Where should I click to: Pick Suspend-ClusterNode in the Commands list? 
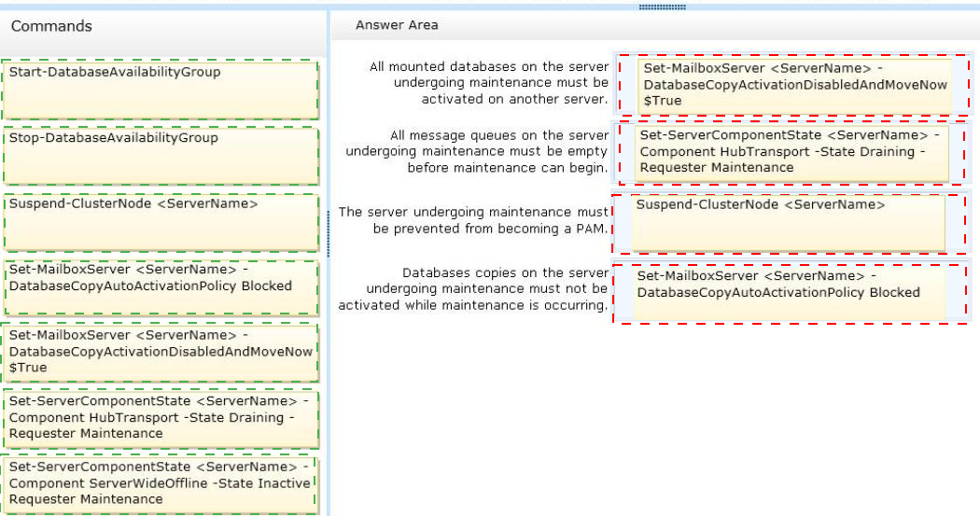tap(161, 222)
